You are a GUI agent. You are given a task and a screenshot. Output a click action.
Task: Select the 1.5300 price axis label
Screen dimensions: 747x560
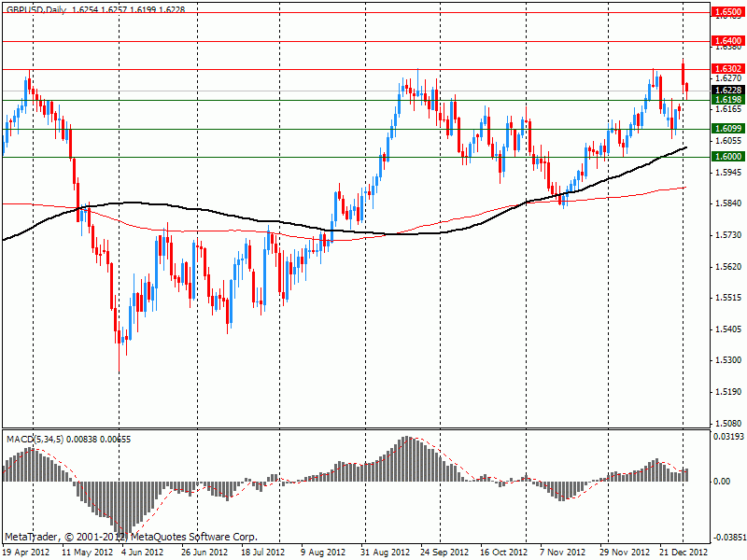(727, 360)
